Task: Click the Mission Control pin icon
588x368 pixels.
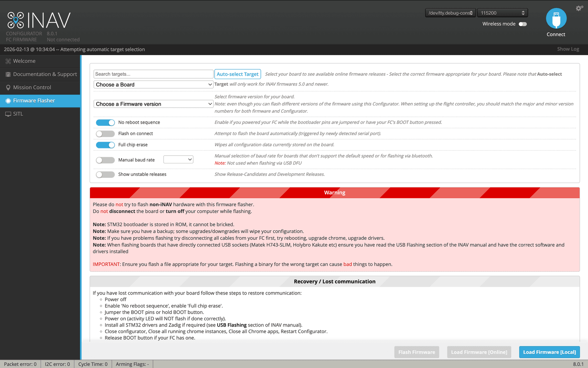Action: point(8,88)
